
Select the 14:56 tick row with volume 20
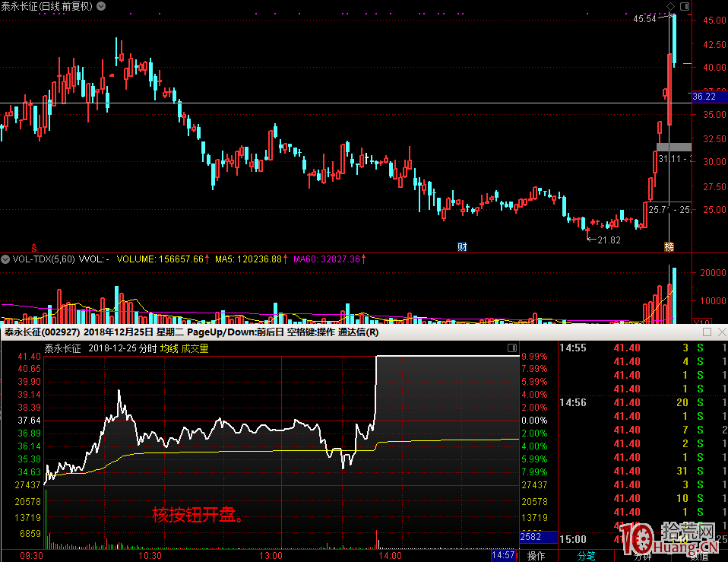pyautogui.click(x=643, y=403)
